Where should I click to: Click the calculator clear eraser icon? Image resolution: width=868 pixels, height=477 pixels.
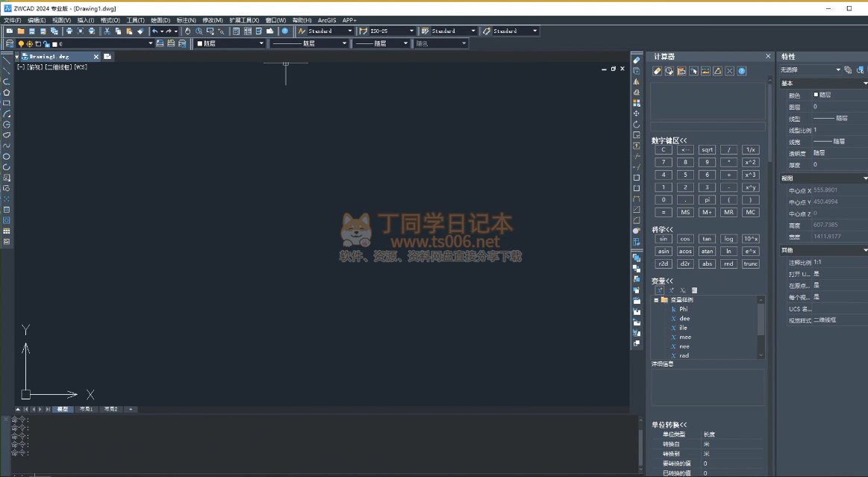[x=657, y=71]
